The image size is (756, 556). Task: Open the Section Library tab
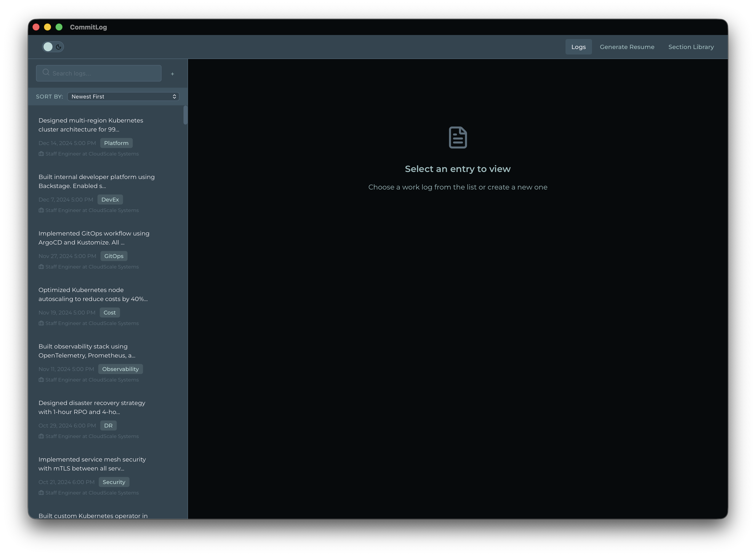[691, 47]
